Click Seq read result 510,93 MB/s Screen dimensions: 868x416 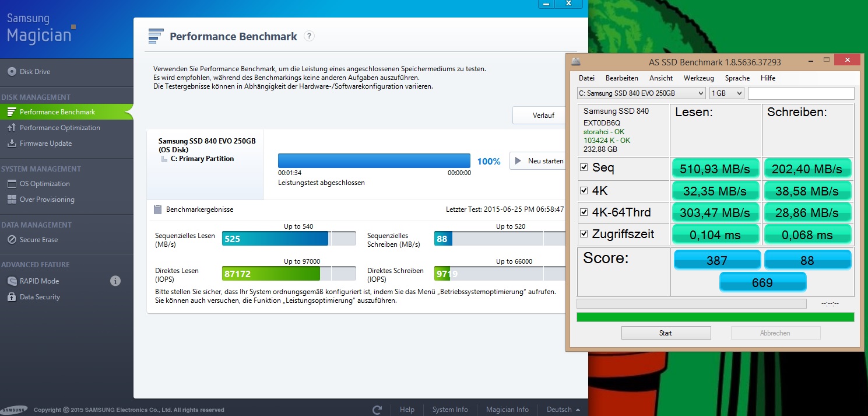point(716,169)
